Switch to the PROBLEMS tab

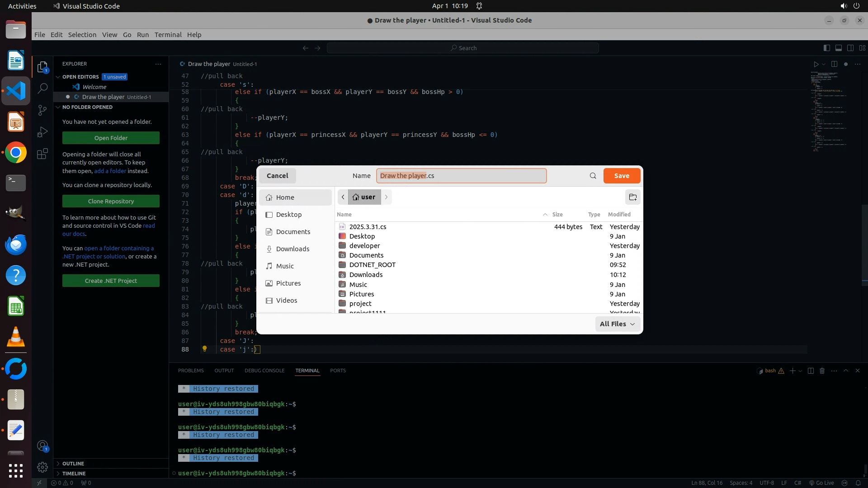pyautogui.click(x=191, y=371)
